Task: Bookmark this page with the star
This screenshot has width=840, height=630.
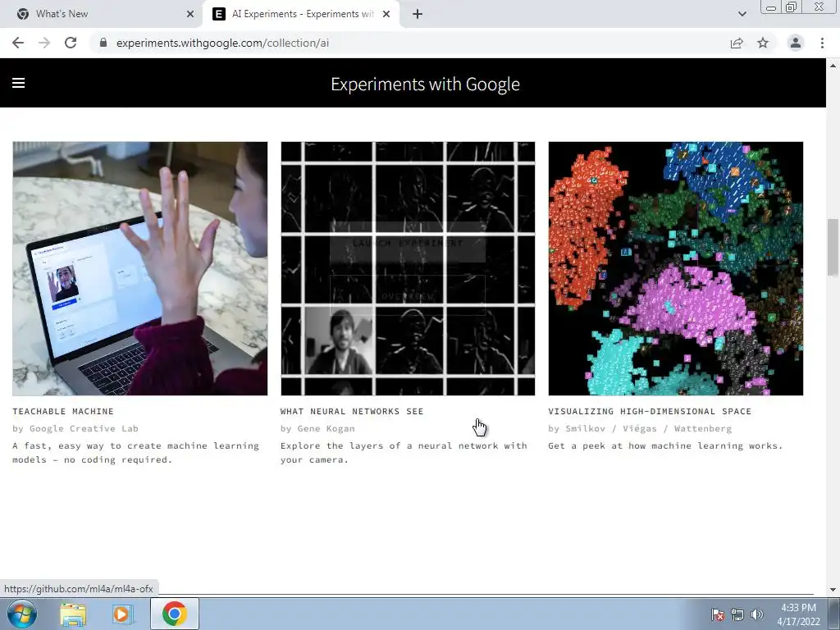Action: 763,43
